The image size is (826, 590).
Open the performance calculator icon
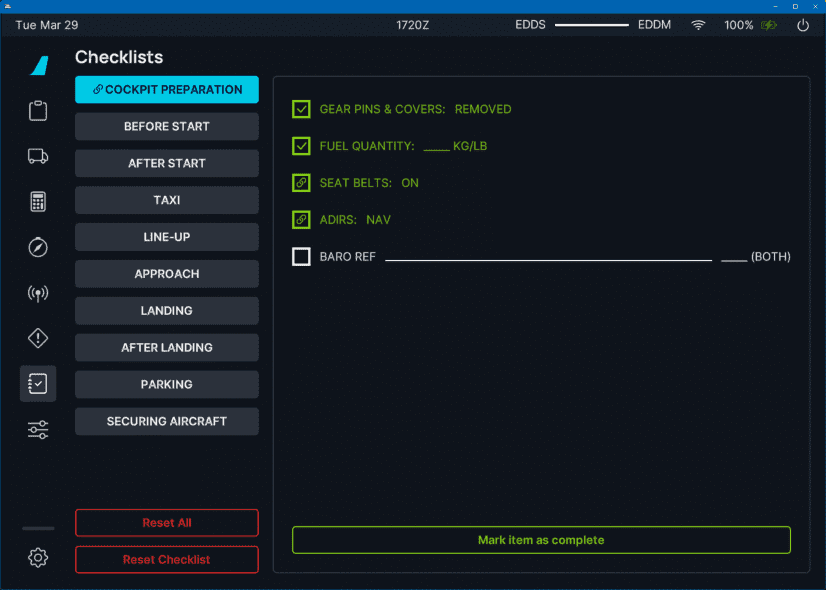pyautogui.click(x=38, y=201)
